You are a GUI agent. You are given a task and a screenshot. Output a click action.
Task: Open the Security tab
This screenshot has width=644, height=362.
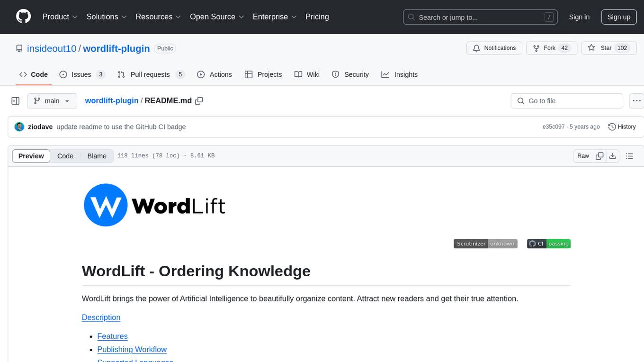tap(350, 74)
